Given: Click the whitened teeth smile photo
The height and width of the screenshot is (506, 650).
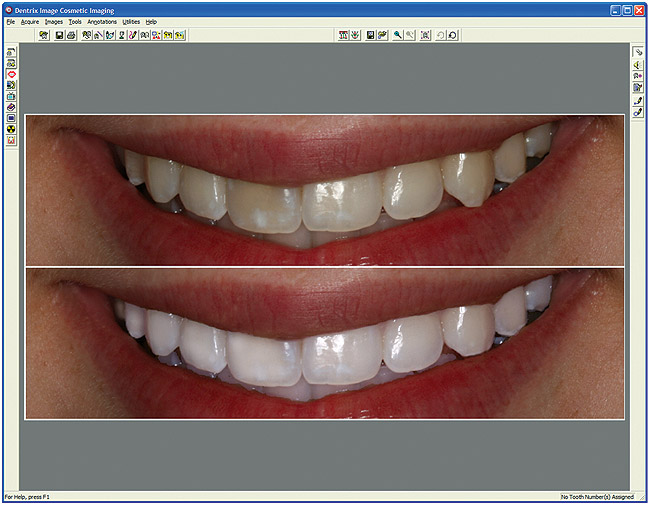Looking at the screenshot, I should 325,344.
